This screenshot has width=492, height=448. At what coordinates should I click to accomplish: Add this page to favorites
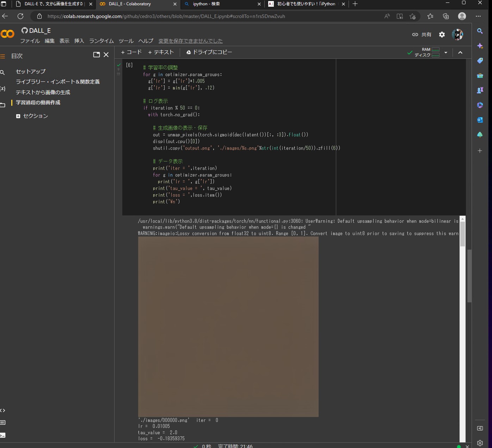[413, 16]
